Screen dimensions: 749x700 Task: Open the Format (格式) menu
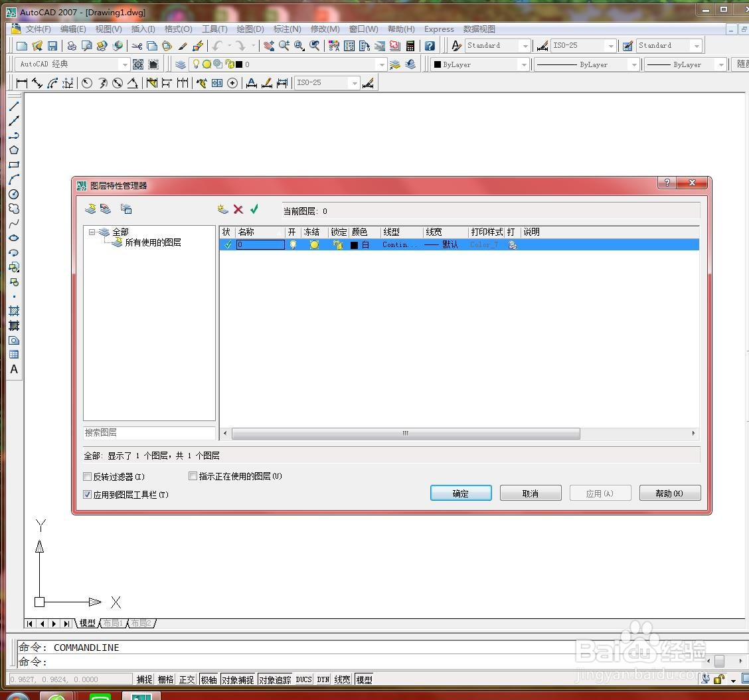[178, 29]
